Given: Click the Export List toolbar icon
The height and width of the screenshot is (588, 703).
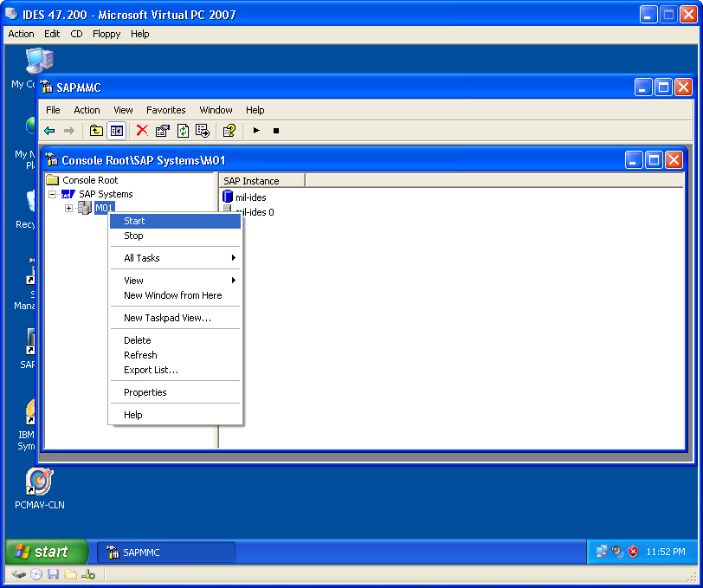Looking at the screenshot, I should [203, 131].
